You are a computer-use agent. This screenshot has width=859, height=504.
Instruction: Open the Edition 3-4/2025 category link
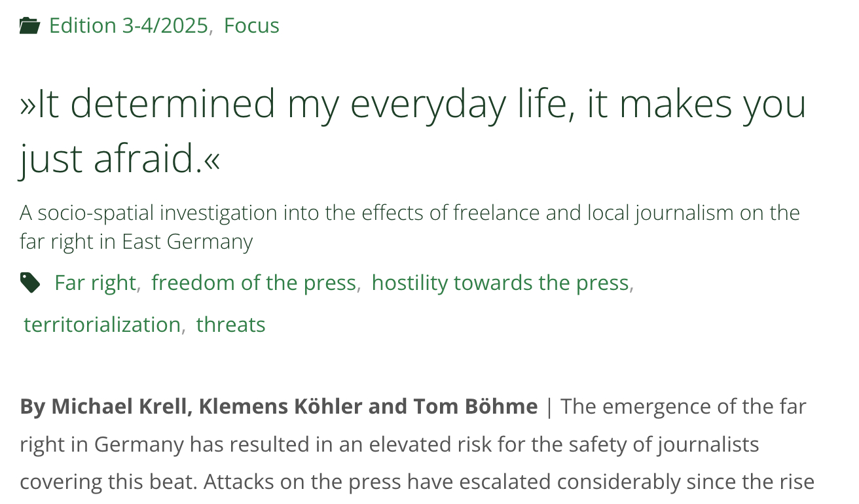point(128,26)
